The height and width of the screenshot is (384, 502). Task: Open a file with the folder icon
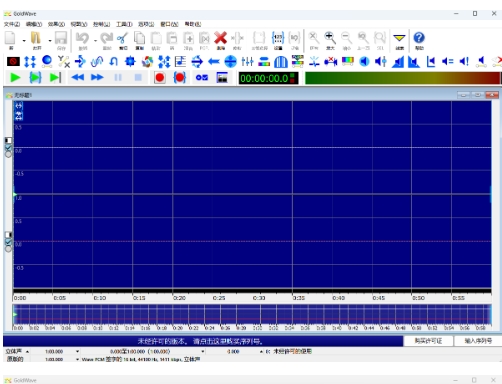tap(36, 38)
